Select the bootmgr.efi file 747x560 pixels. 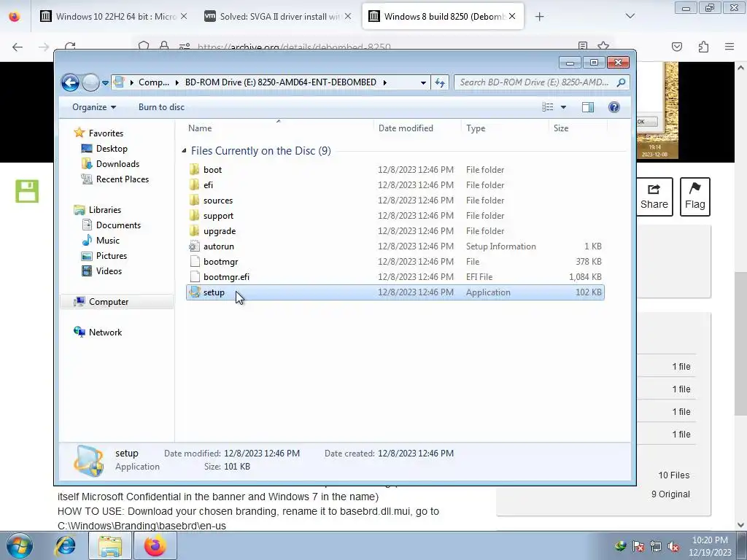click(395, 276)
